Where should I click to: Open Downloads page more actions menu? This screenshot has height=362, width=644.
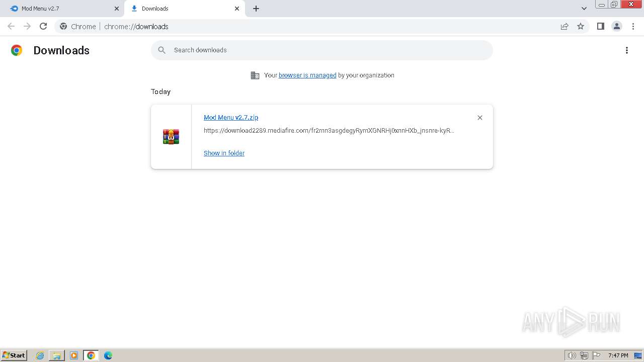coord(627,50)
